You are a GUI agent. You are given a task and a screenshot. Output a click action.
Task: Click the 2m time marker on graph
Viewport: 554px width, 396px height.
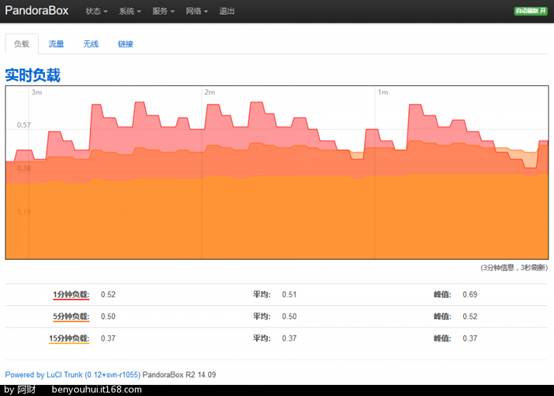click(x=210, y=92)
